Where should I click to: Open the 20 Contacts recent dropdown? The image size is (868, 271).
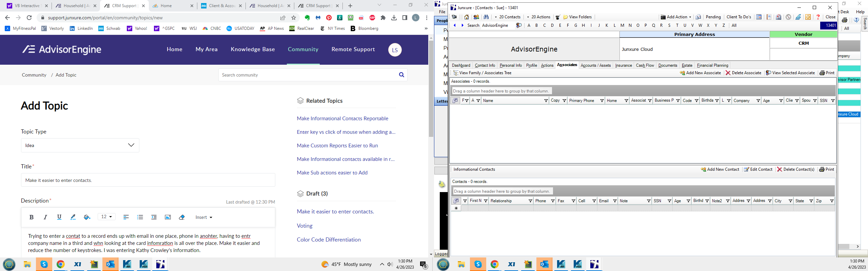(x=507, y=17)
